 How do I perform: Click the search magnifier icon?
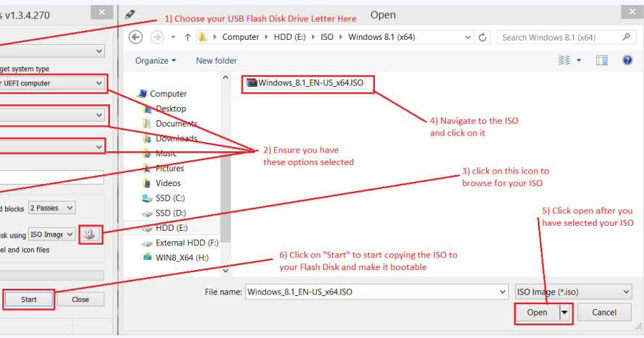626,37
